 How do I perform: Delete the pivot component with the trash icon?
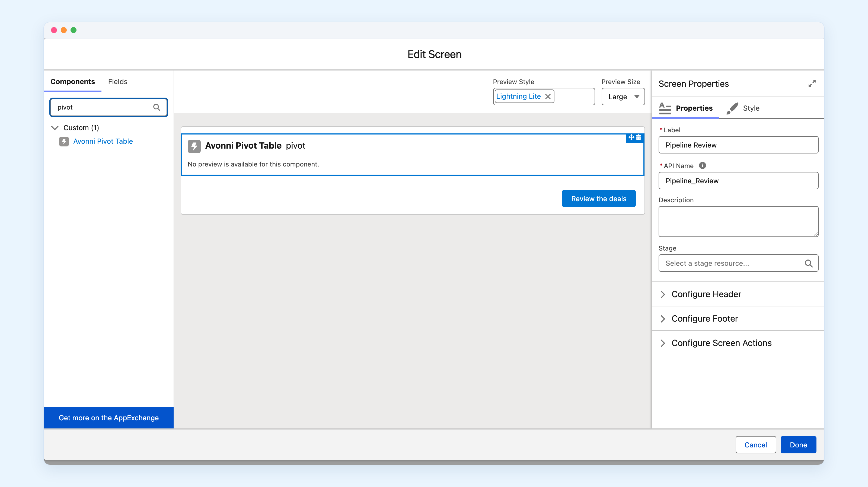coord(639,137)
